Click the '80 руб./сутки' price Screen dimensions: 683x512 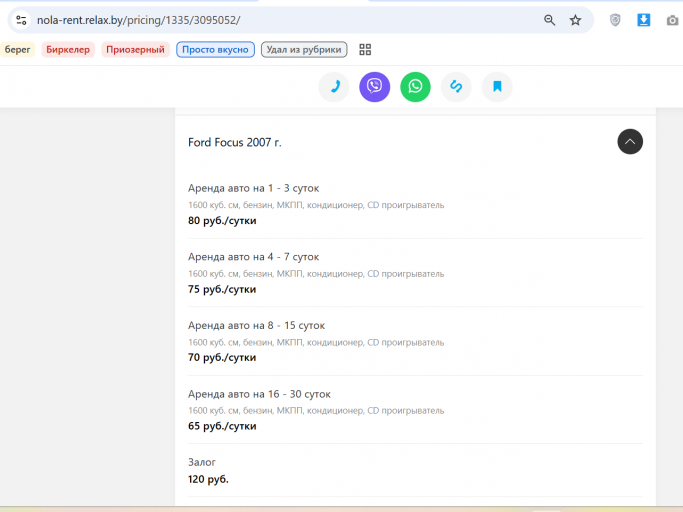pyautogui.click(x=222, y=221)
